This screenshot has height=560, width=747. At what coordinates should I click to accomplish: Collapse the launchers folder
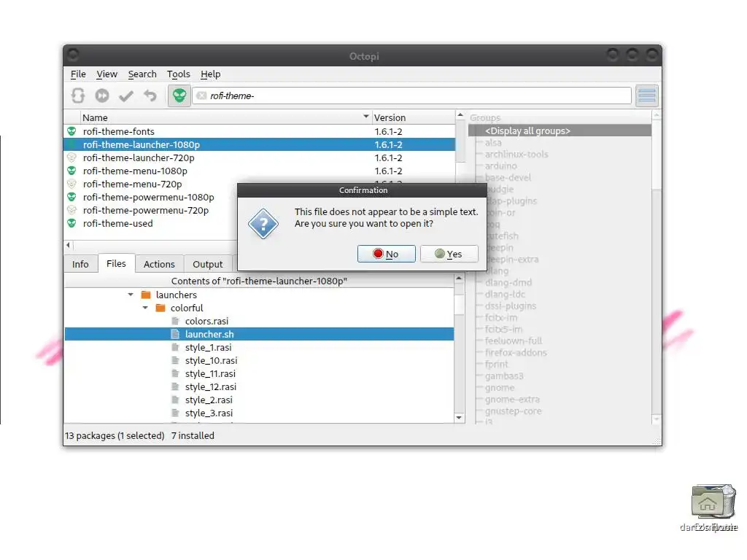tap(131, 295)
